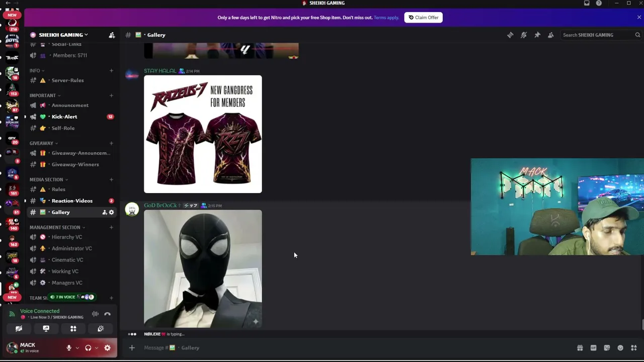
Task: Join the Administrator VC voice channel
Action: point(71,248)
